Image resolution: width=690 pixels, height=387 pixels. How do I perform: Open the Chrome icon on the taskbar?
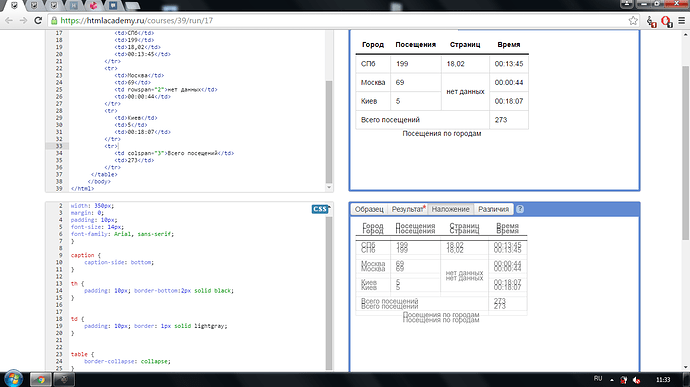(40, 379)
